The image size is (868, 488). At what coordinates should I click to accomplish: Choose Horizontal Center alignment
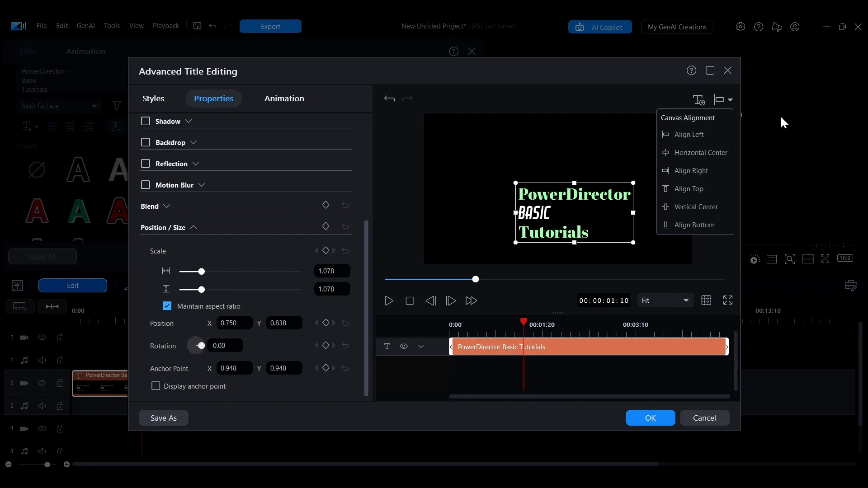tap(694, 153)
